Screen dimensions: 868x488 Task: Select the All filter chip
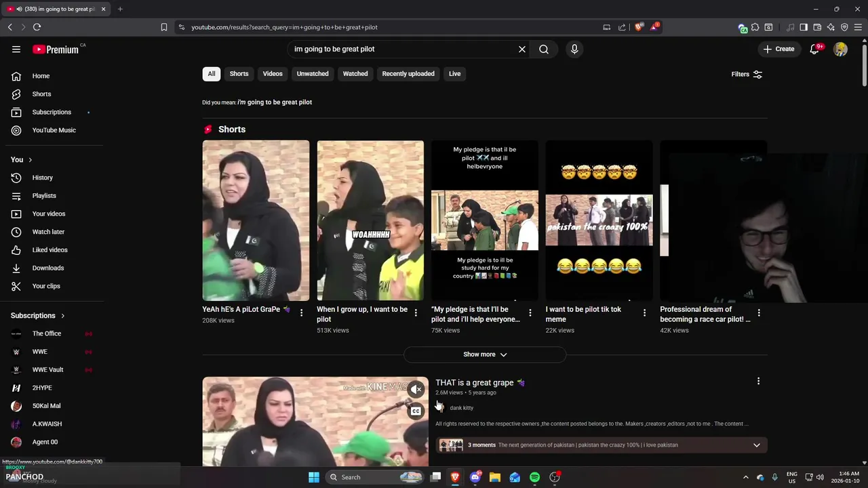(212, 74)
